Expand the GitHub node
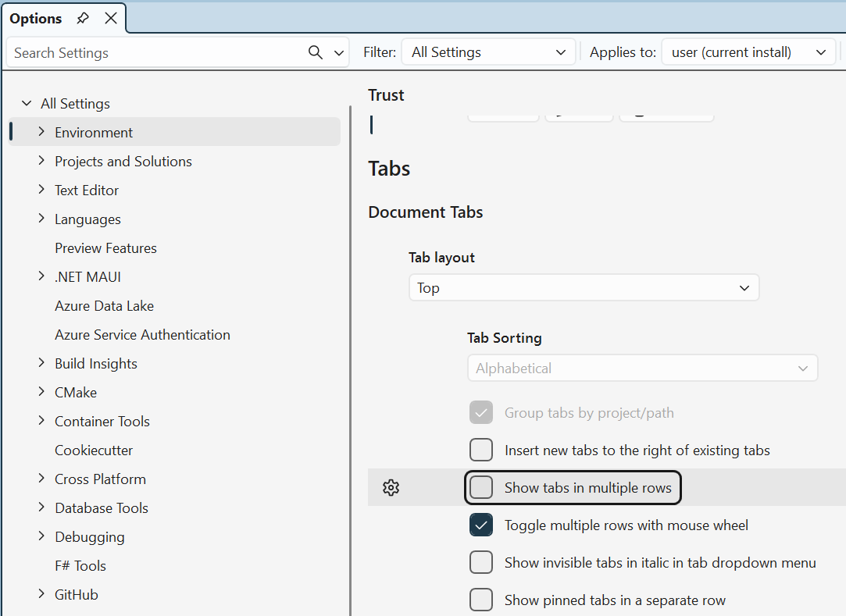The width and height of the screenshot is (846, 616). click(x=41, y=594)
